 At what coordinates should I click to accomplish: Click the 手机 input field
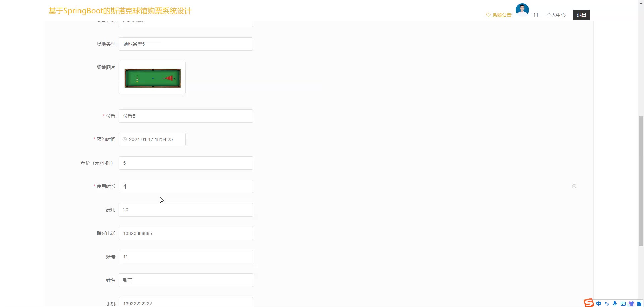185,302
